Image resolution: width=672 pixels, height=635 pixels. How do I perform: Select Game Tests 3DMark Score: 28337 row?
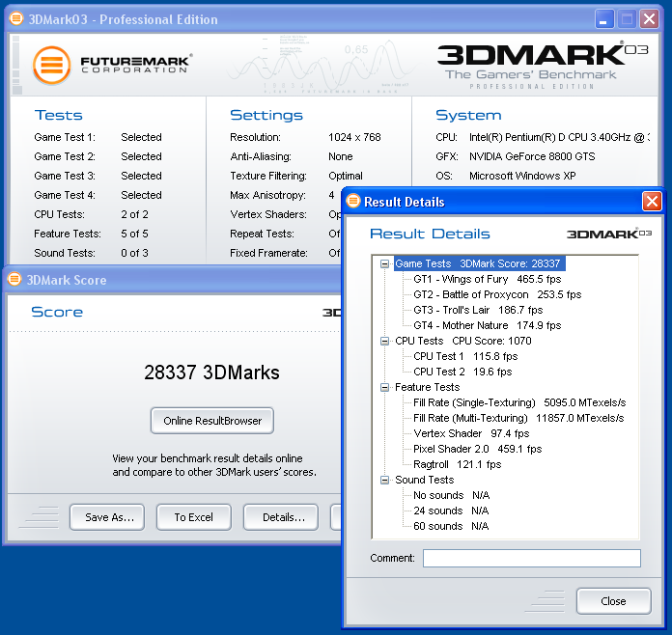coord(479,263)
